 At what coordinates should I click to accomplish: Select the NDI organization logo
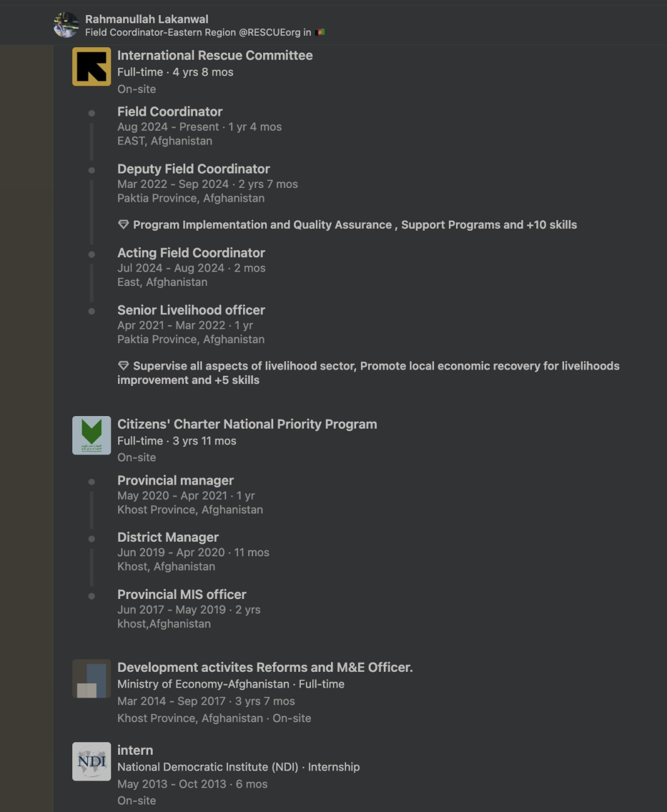click(x=91, y=761)
